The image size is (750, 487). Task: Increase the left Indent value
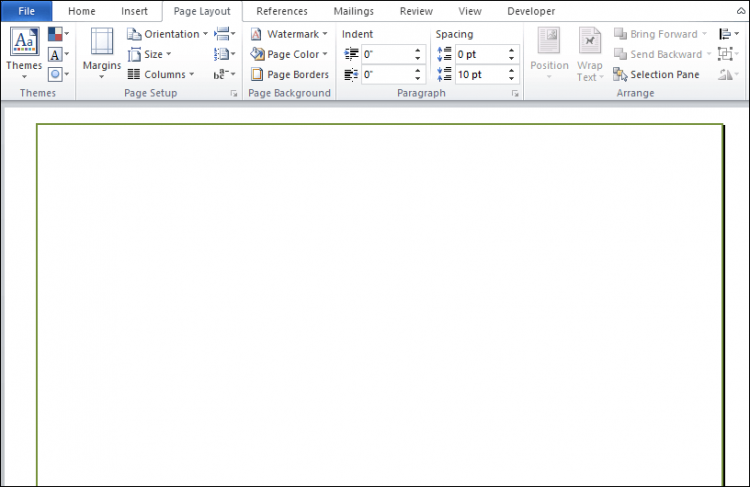(418, 50)
